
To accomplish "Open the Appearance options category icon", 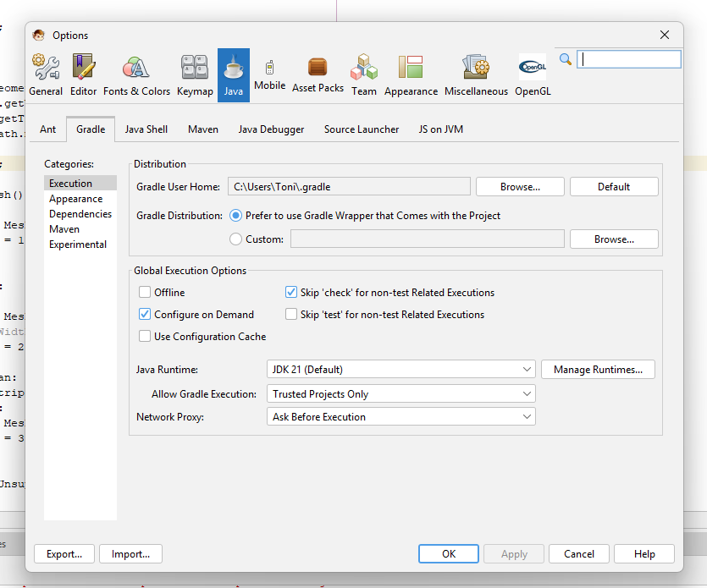I will point(411,75).
